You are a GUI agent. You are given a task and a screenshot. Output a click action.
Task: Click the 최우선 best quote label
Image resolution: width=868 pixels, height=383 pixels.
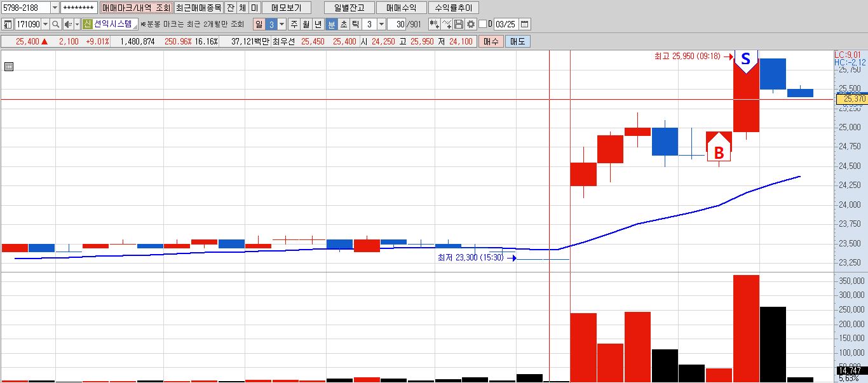pos(284,41)
